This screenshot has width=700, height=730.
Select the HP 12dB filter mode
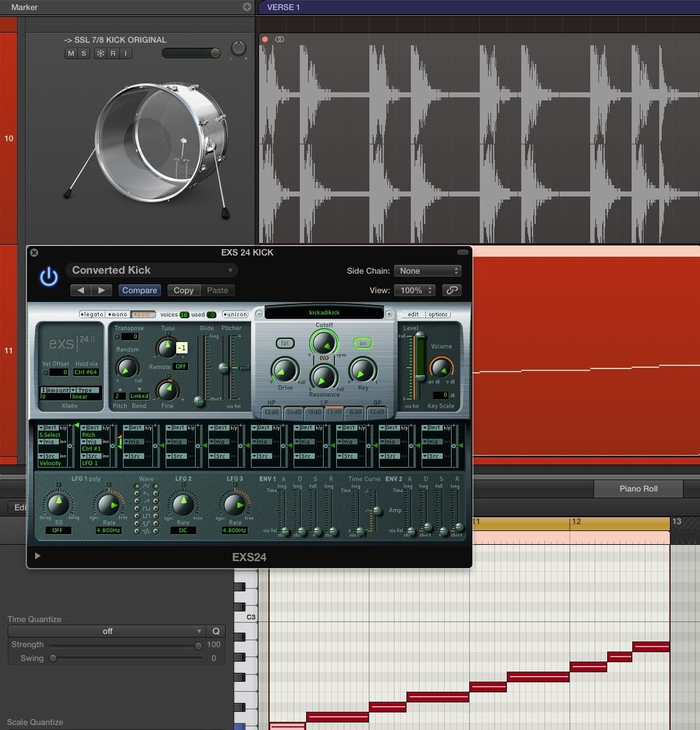click(x=272, y=412)
